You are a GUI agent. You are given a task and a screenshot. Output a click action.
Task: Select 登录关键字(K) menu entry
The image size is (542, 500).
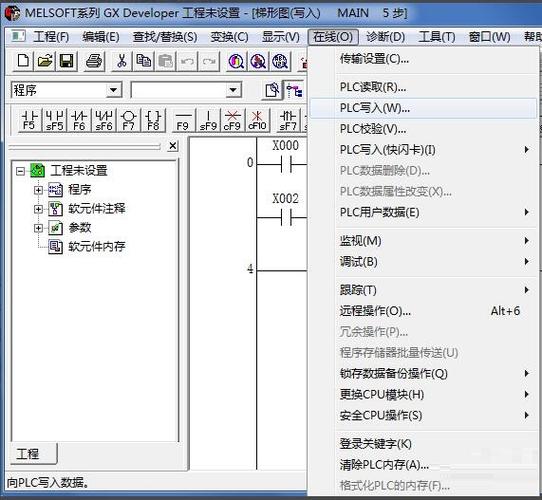click(422, 444)
